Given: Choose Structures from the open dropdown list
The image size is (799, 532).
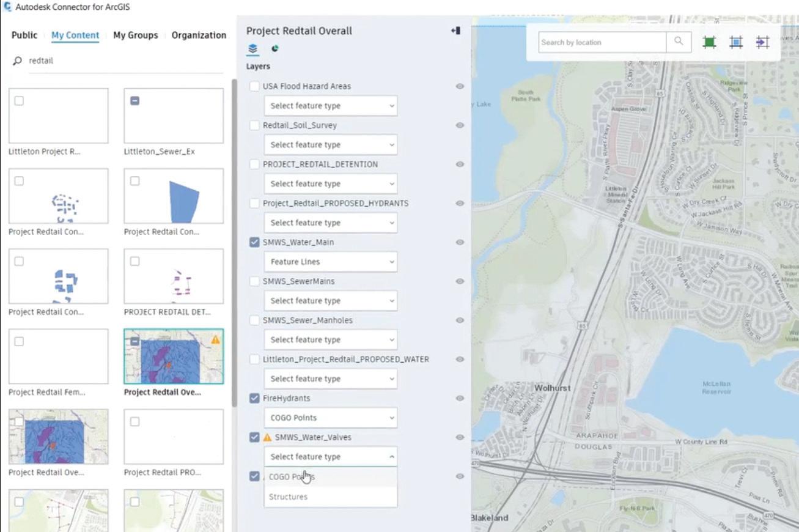Looking at the screenshot, I should point(331,497).
